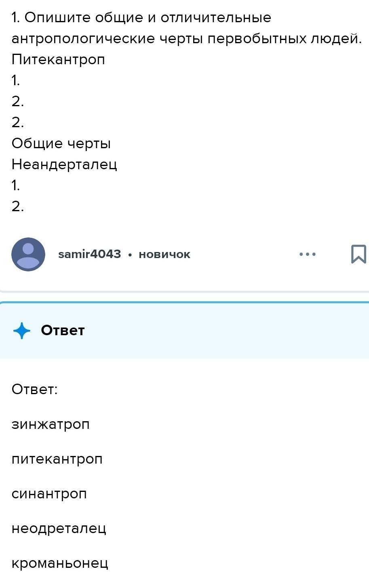
Task: Save question with the bookmark icon
Action: point(358,254)
